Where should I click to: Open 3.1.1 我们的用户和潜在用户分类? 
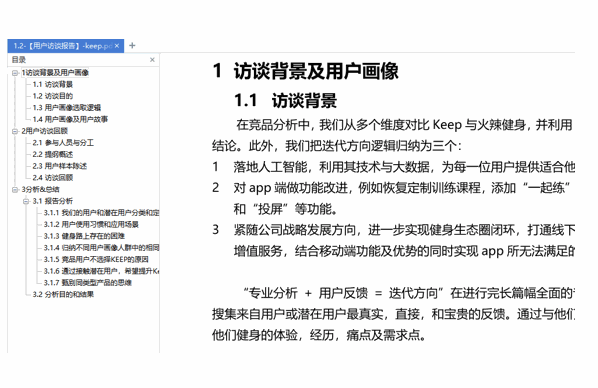pyautogui.click(x=101, y=213)
